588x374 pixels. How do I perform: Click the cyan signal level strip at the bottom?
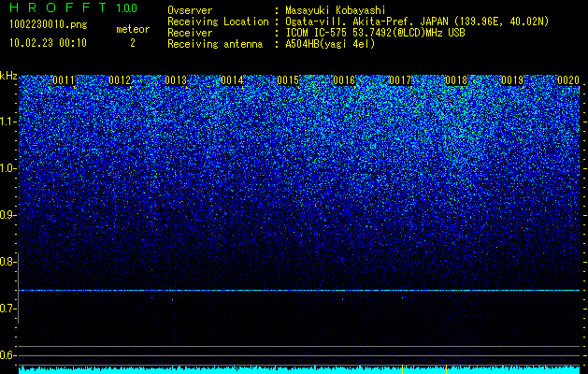[299, 370]
